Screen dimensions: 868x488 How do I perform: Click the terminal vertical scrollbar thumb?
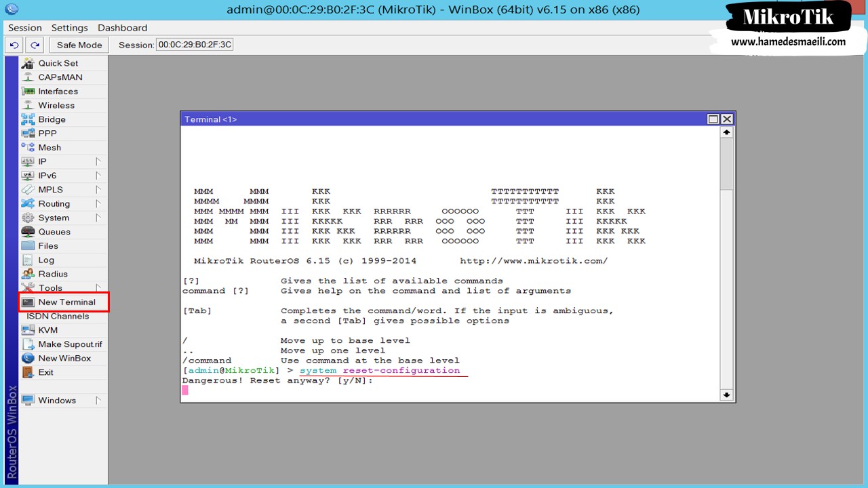pyautogui.click(x=726, y=164)
